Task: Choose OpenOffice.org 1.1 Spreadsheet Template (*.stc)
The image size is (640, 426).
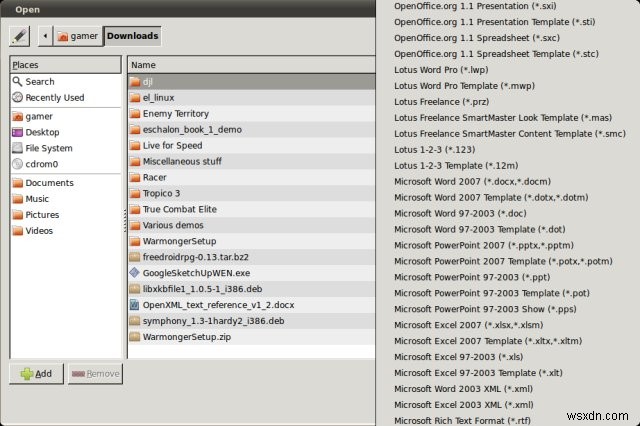Action: pyautogui.click(x=496, y=54)
